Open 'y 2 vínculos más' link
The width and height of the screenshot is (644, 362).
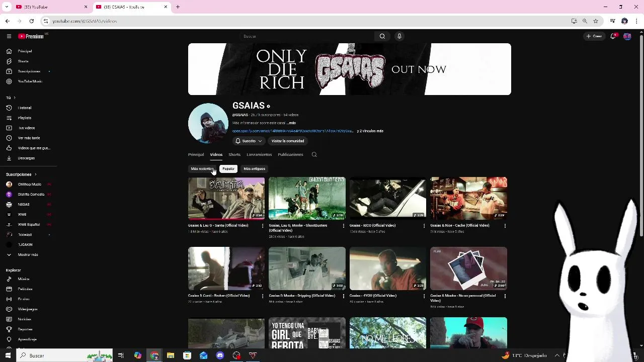pos(370,131)
